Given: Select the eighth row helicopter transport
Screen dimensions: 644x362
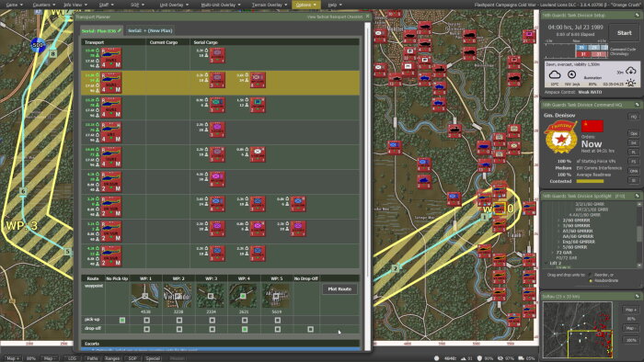Looking at the screenshot, I should pyautogui.click(x=111, y=232).
